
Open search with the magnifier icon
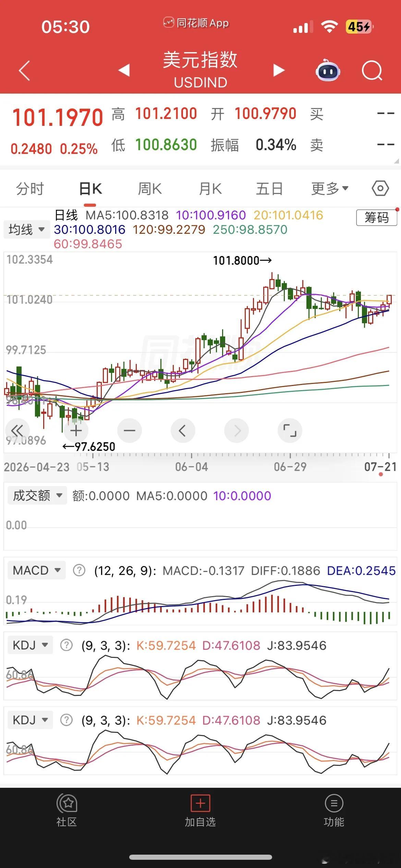[x=372, y=70]
